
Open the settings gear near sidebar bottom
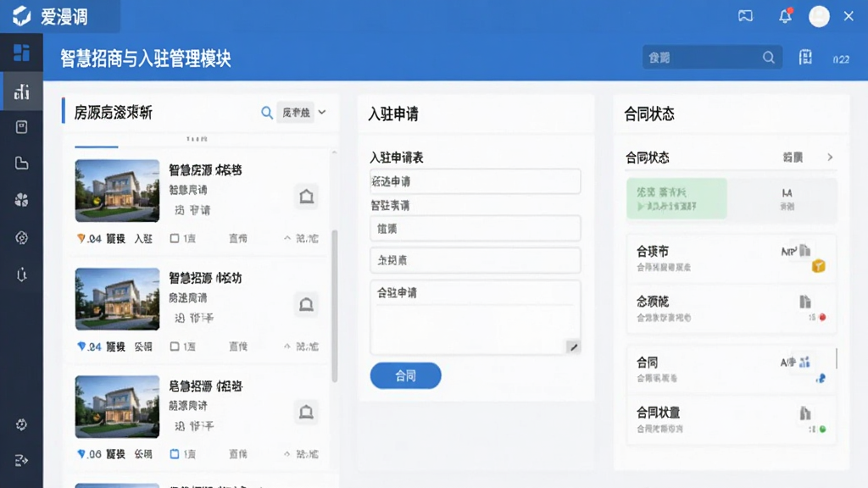[21, 424]
